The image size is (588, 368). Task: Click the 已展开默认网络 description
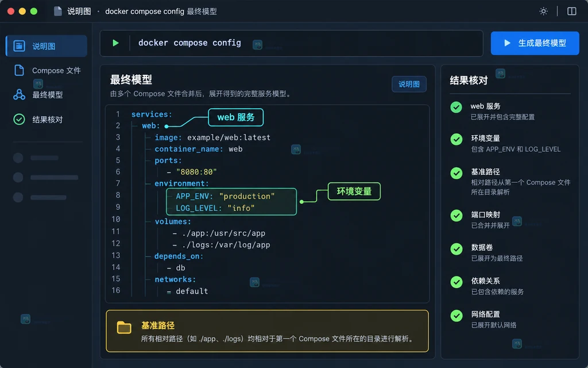coord(493,325)
